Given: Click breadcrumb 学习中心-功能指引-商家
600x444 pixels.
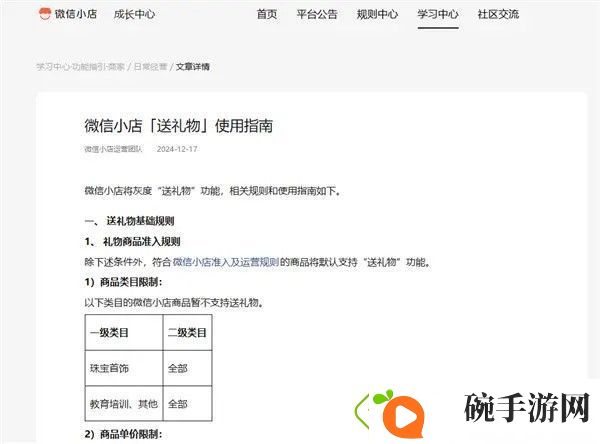Looking at the screenshot, I should click(80, 67).
